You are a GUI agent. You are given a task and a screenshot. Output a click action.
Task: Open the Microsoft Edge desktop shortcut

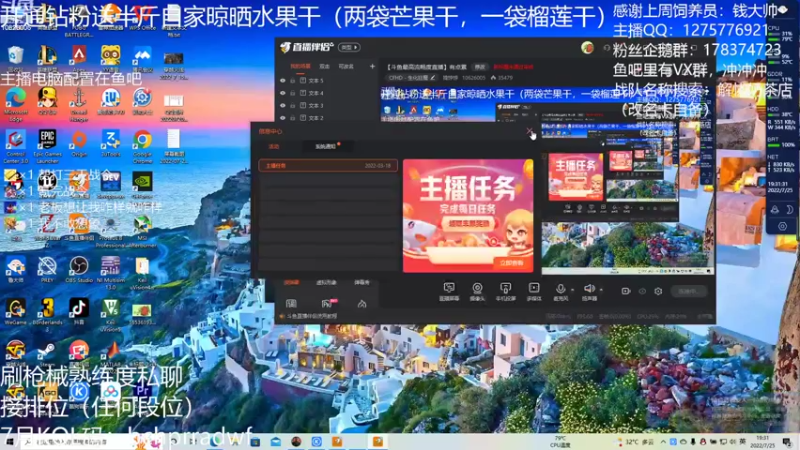coord(15,104)
